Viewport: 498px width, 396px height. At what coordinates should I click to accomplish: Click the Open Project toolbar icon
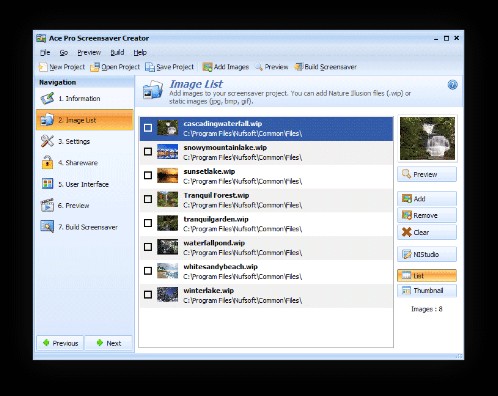point(95,67)
